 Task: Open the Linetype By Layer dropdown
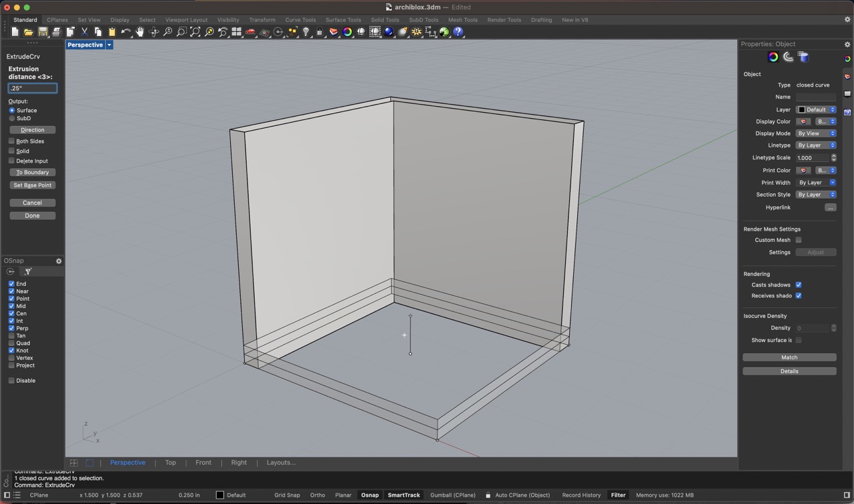point(816,145)
